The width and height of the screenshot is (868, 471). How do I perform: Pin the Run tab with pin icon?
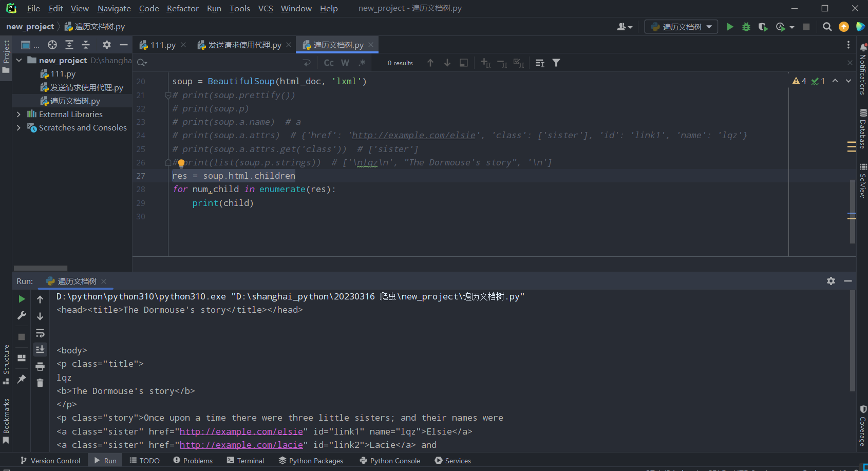tap(22, 379)
